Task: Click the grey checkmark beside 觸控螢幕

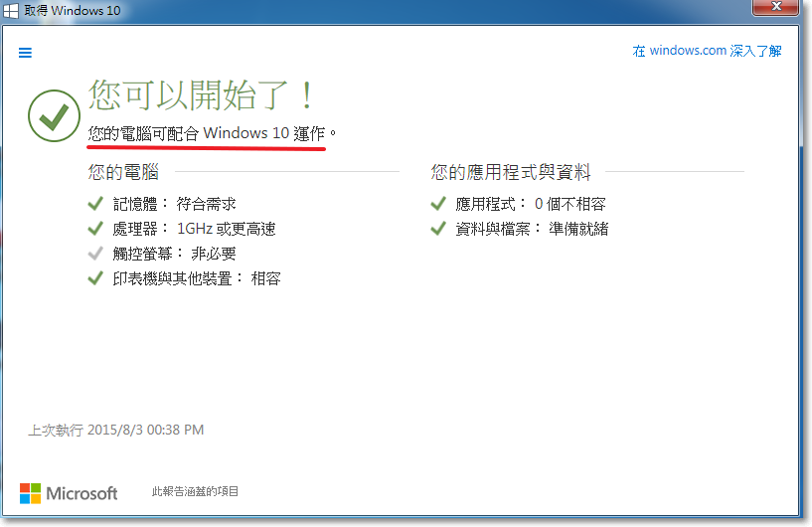Action: pos(95,254)
